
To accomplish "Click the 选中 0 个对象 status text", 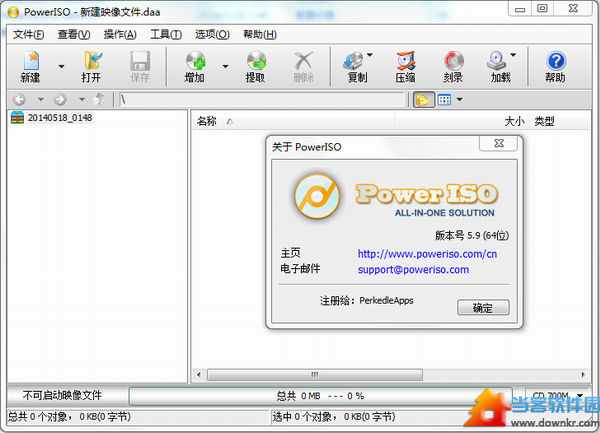I will point(333,417).
